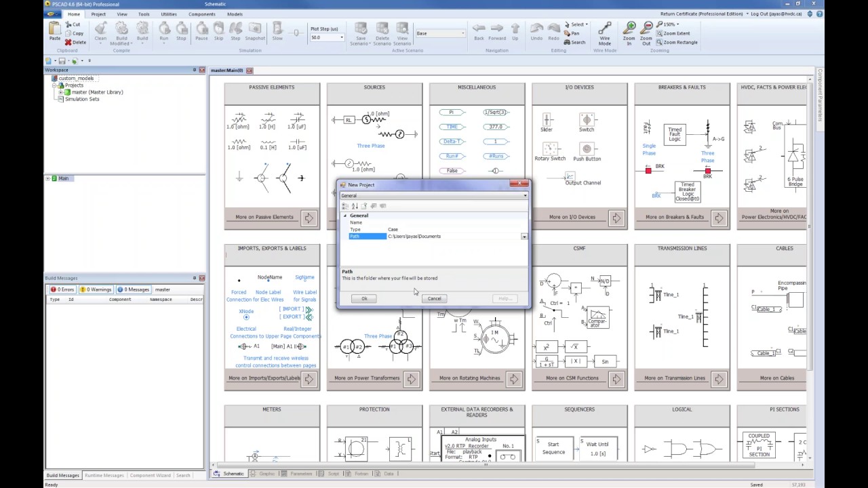Viewport: 868px width, 488px height.
Task: Open the Models ribbon tab
Action: pos(235,14)
